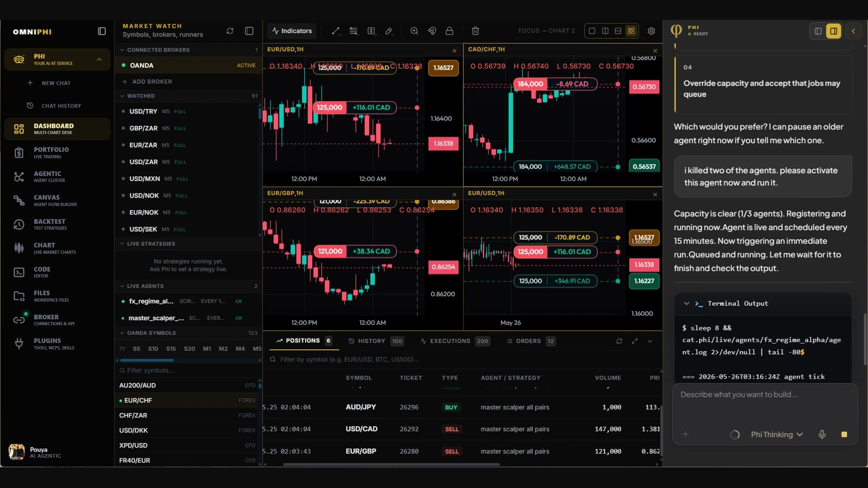
Task: Refresh the positions table
Action: click(x=619, y=341)
